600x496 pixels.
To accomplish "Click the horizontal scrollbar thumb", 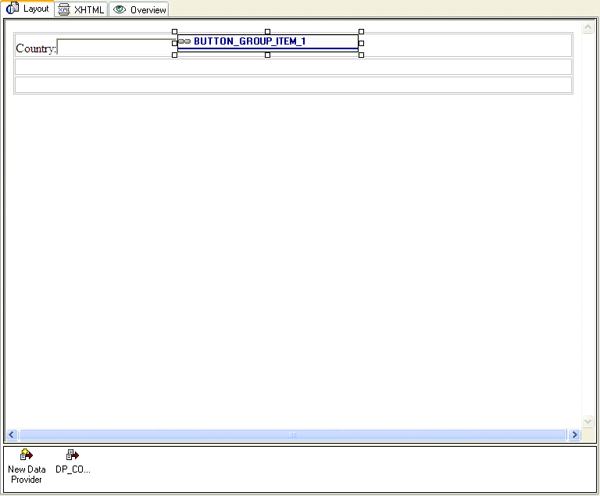I will tap(293, 434).
